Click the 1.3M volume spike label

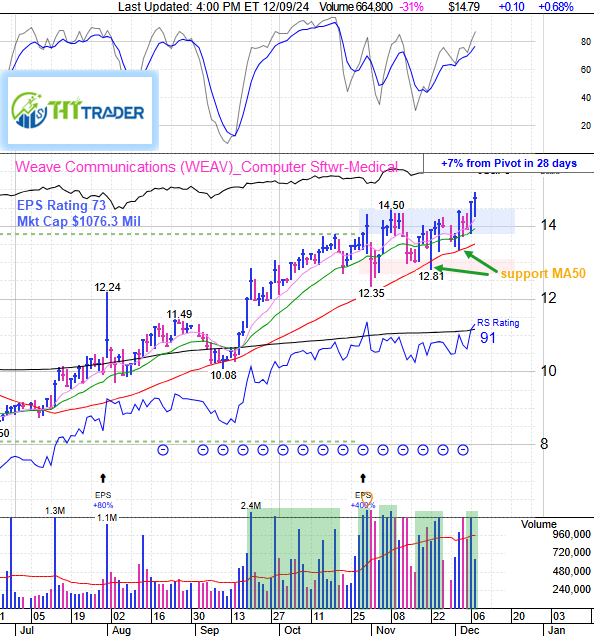55,511
